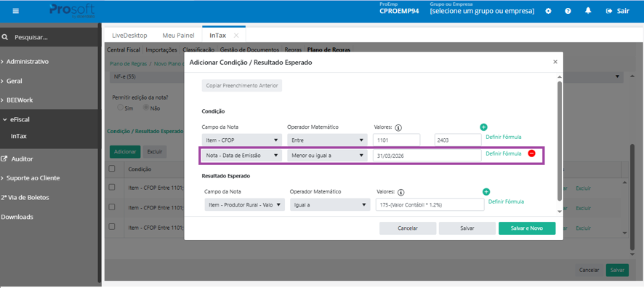Image resolution: width=644 pixels, height=288 pixels.
Task: Click the Auditor external link icon
Action: point(4,159)
